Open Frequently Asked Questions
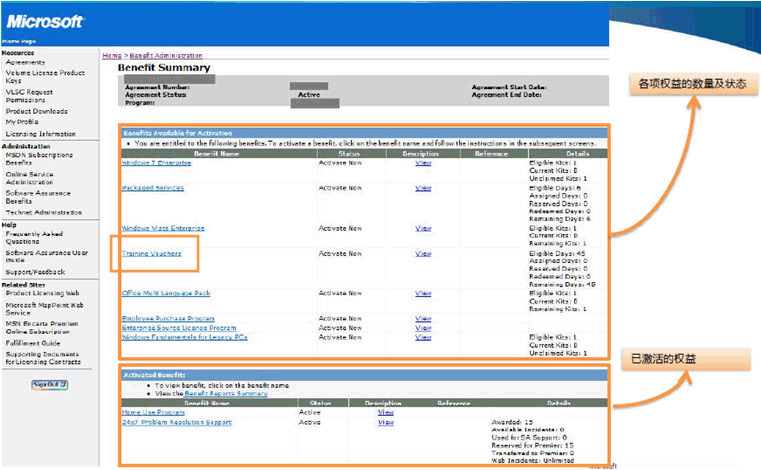This screenshot has width=761, height=470. pyautogui.click(x=34, y=237)
